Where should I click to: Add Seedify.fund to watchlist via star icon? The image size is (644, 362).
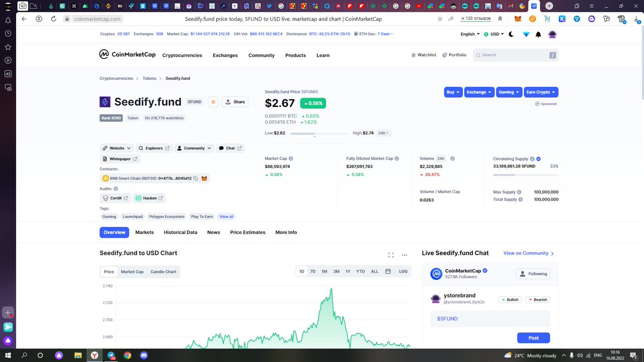[x=213, y=101]
